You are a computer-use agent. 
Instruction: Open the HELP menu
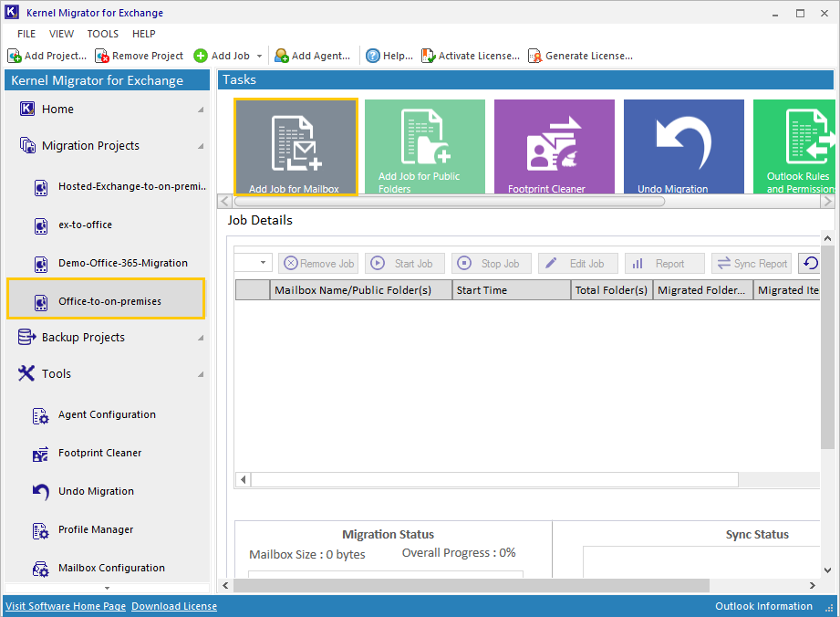(x=143, y=34)
